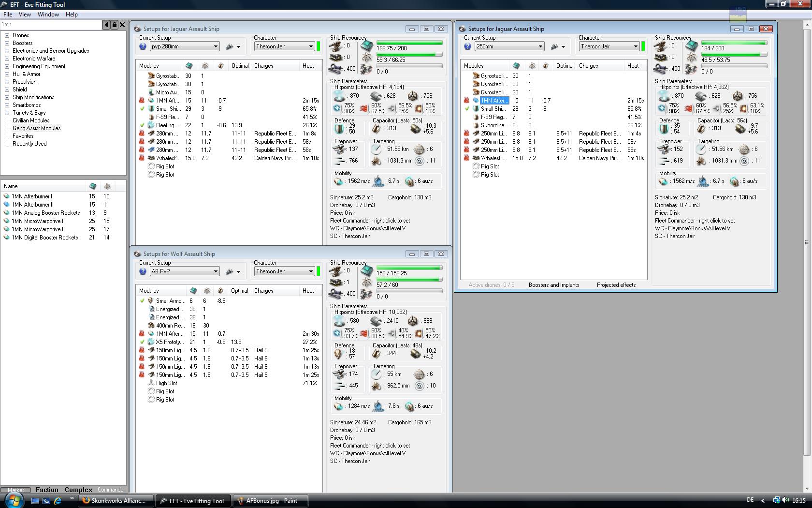Expand the Propulsion tree category
The height and width of the screenshot is (508, 812).
[x=7, y=82]
